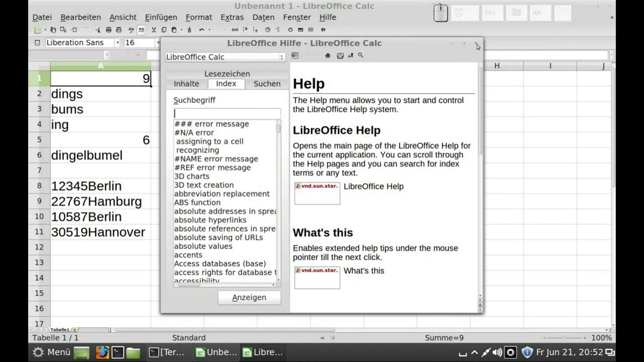Expand the Name Box dropdown arrow
Image resolution: width=644 pixels, height=362 pixels.
pyautogui.click(x=107, y=55)
